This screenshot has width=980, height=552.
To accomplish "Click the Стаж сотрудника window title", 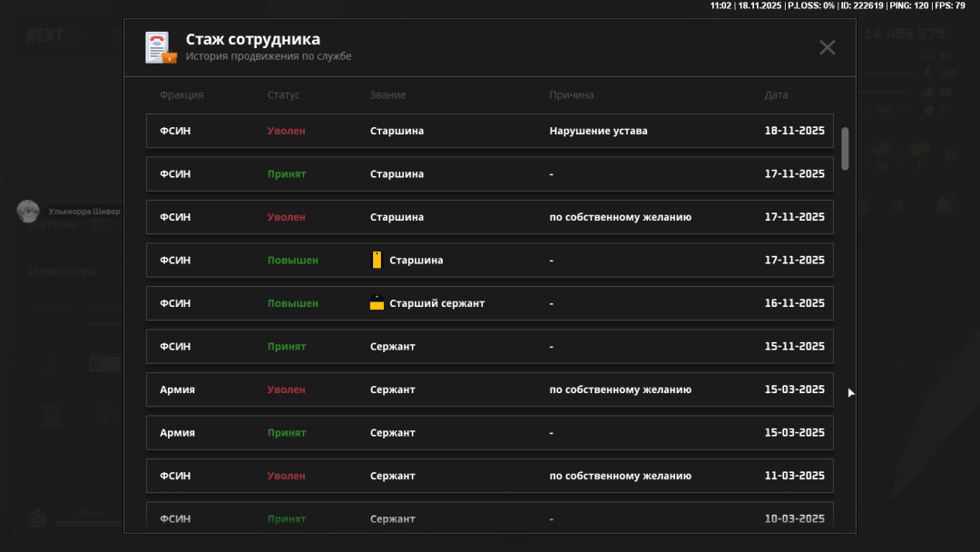I will coord(252,39).
